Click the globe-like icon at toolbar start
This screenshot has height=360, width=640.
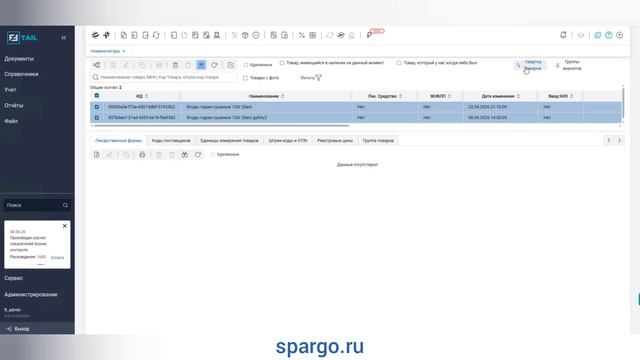pyautogui.click(x=95, y=35)
